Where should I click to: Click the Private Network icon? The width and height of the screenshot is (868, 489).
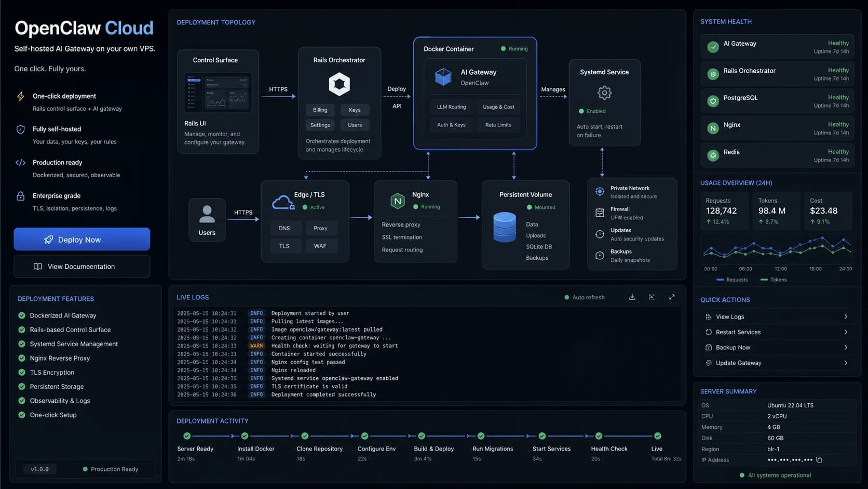600,191
